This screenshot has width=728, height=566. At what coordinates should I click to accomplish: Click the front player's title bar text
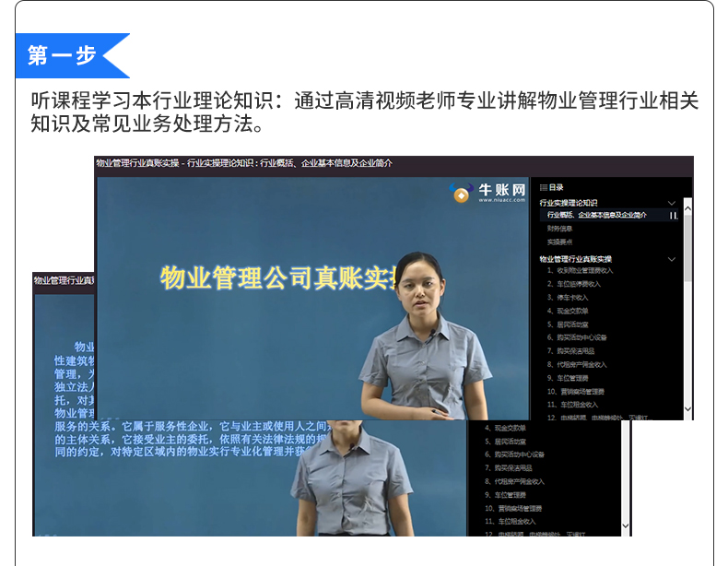(244, 163)
